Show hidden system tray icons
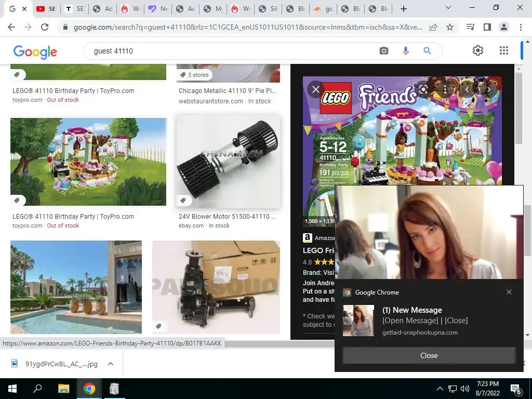 [x=440, y=389]
